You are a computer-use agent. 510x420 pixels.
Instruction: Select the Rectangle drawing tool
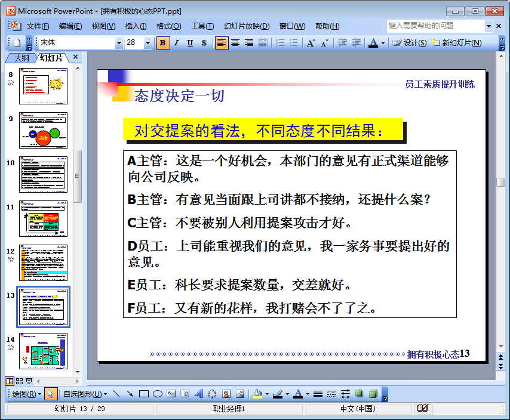click(144, 394)
